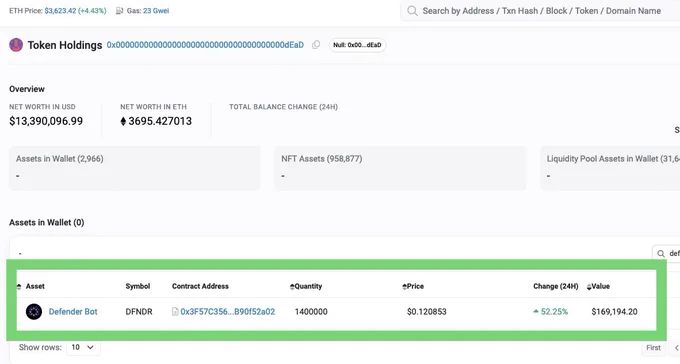Click the price $0.120853 cell
The width and height of the screenshot is (680, 364).
point(427,312)
